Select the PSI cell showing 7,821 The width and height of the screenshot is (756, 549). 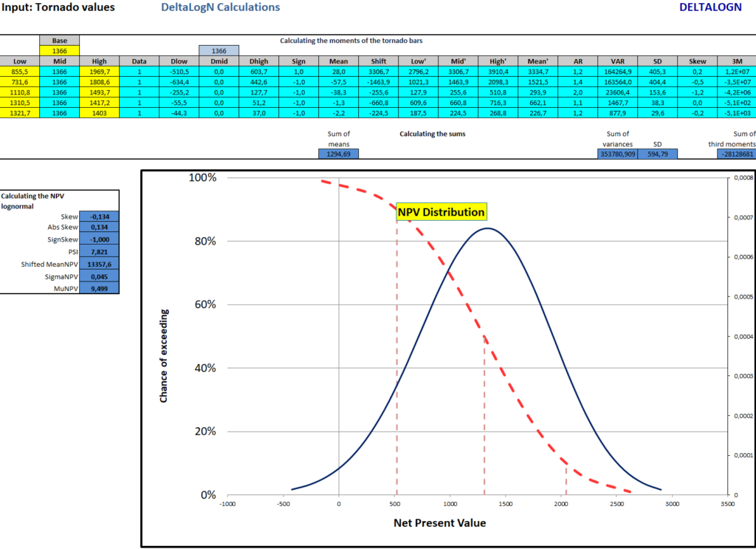(x=101, y=252)
